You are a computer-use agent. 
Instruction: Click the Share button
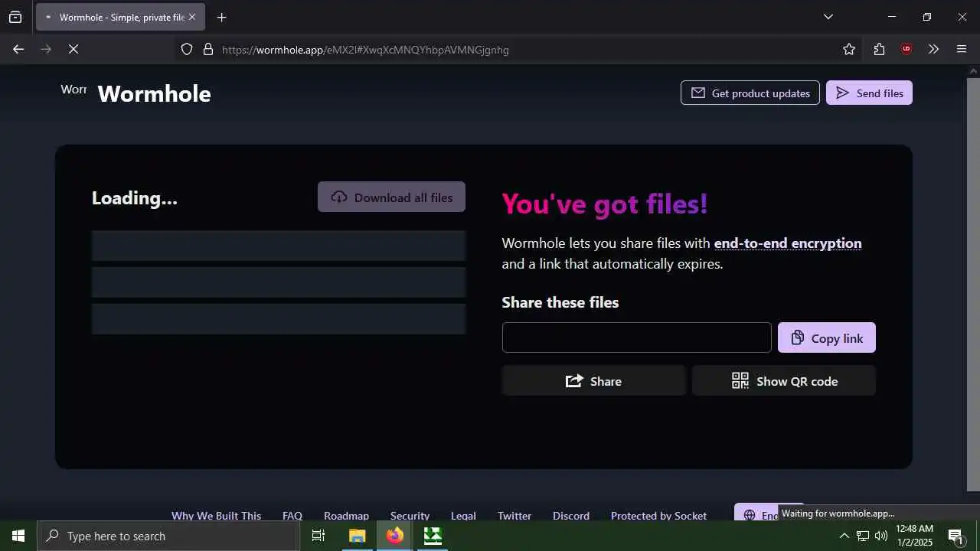click(x=593, y=380)
